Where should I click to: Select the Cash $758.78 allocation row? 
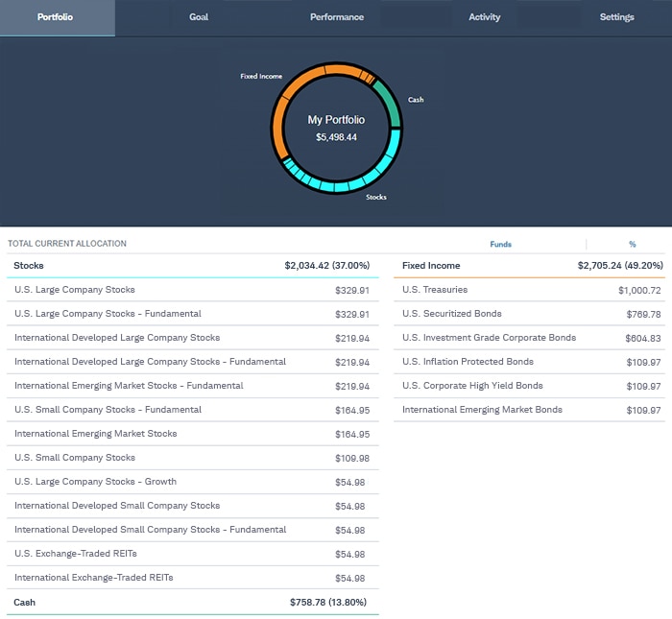tap(192, 603)
